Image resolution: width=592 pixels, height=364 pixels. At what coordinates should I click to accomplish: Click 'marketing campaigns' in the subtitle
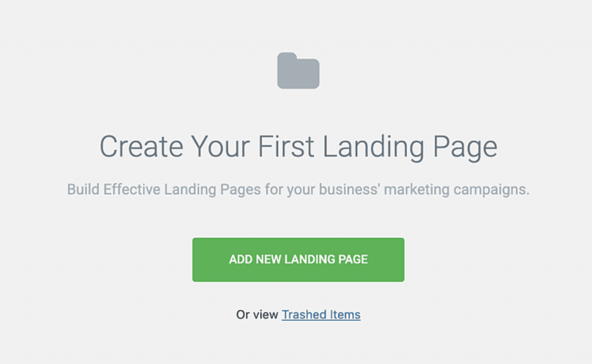coord(457,190)
